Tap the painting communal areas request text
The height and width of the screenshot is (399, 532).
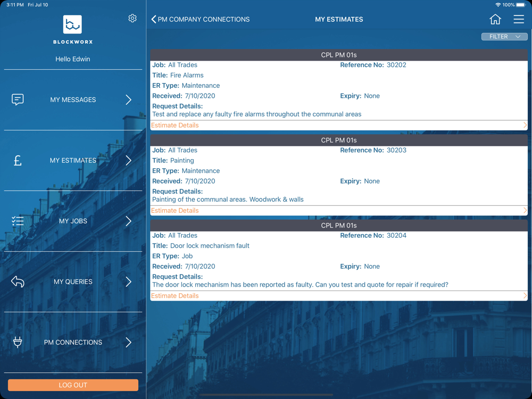[228, 199]
